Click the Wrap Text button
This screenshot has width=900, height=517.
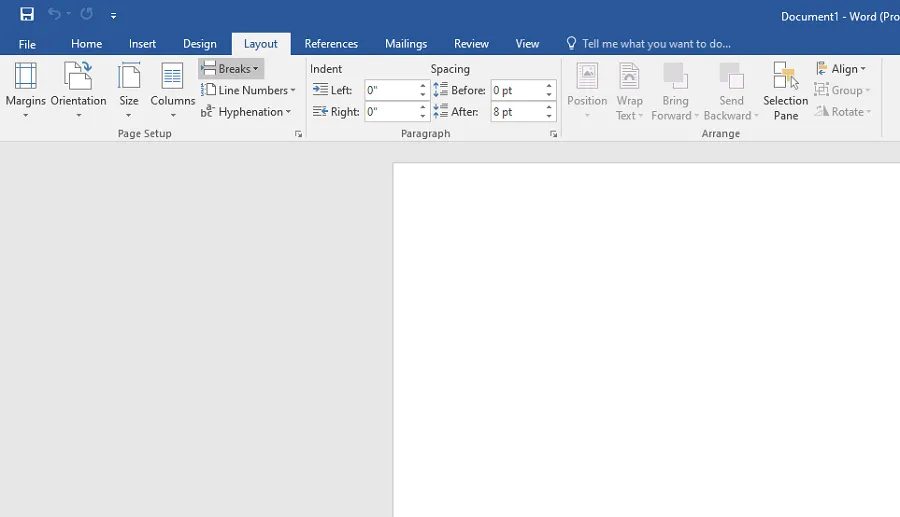629,91
